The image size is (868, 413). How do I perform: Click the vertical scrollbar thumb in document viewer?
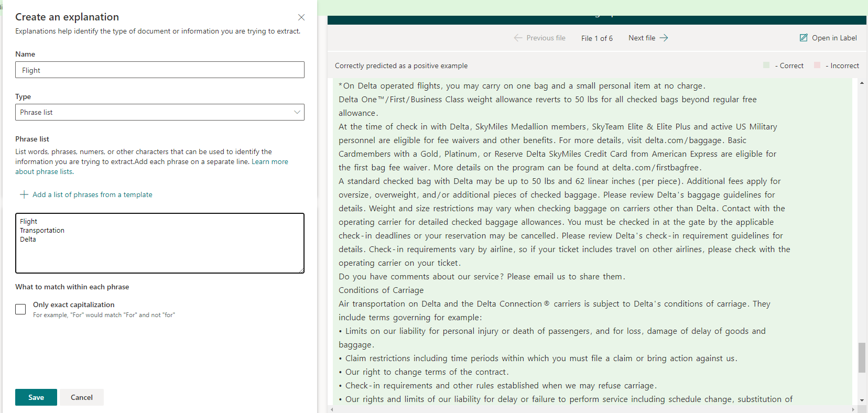pyautogui.click(x=862, y=357)
